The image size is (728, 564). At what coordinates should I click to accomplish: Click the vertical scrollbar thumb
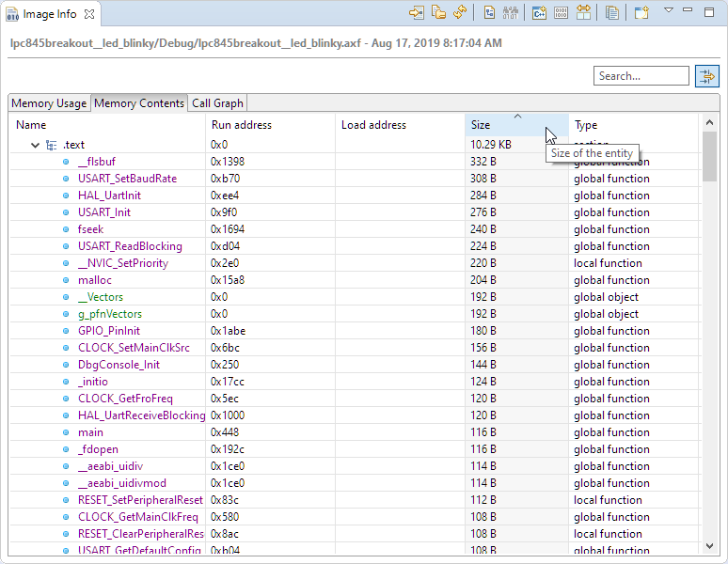pos(709,156)
